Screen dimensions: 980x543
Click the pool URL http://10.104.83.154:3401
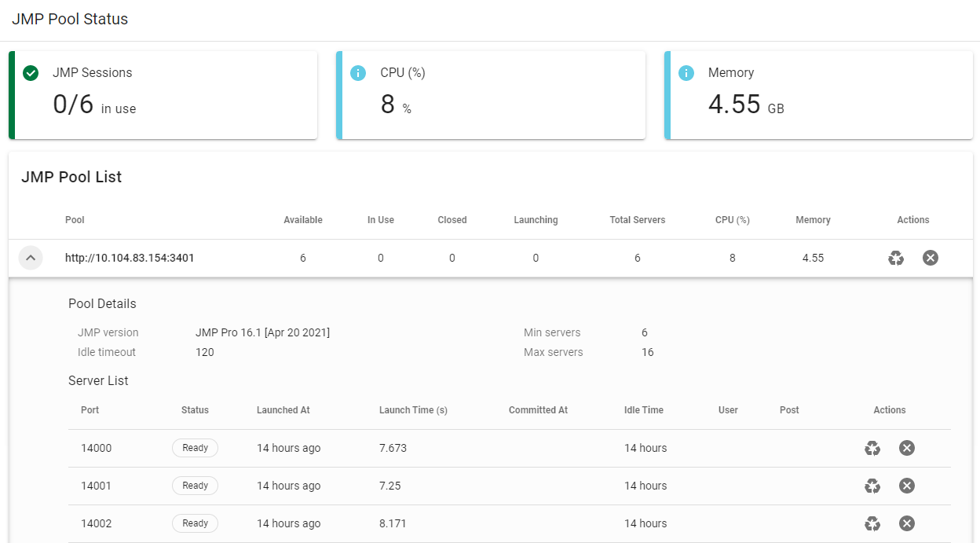(x=130, y=258)
